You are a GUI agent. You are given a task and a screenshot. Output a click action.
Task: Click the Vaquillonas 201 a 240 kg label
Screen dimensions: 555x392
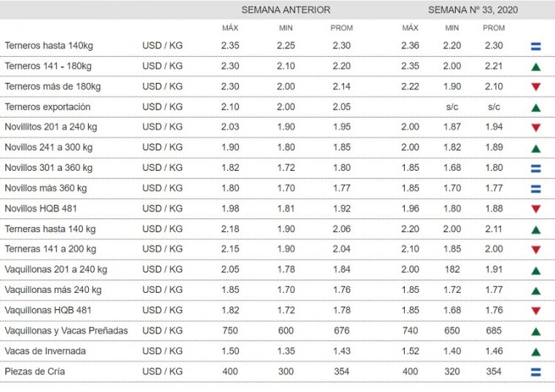click(55, 270)
